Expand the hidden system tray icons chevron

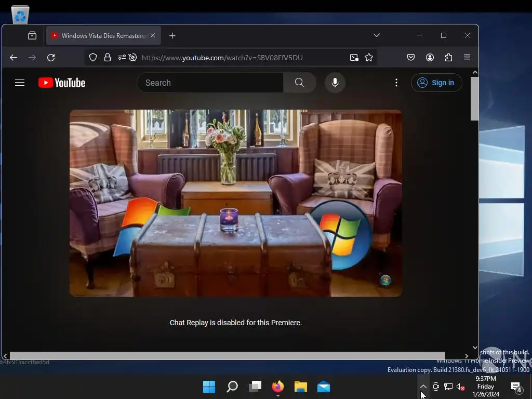tap(423, 387)
